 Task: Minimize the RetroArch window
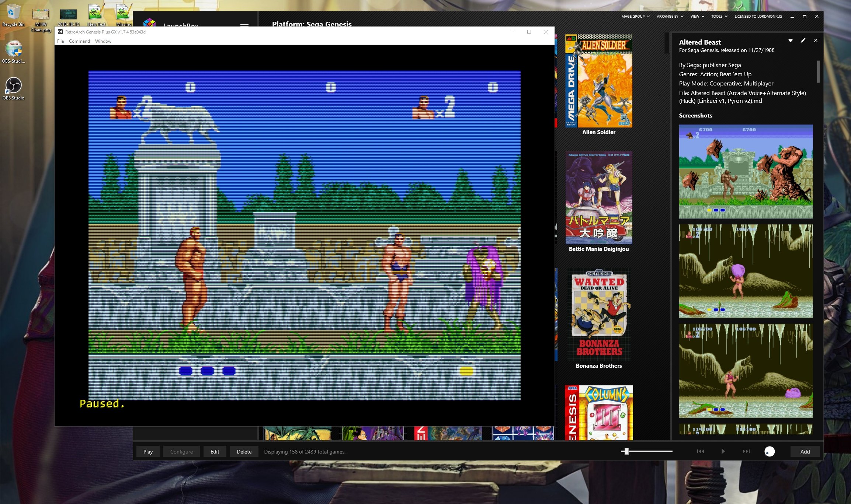[512, 32]
